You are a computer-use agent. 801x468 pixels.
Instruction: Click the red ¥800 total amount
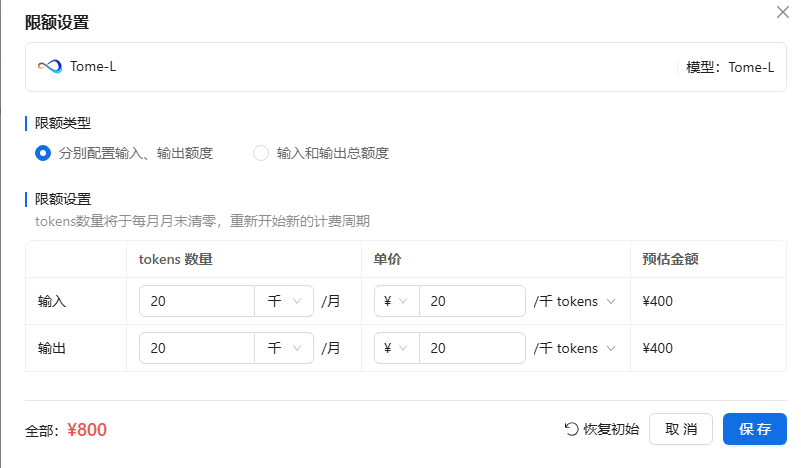point(87,430)
